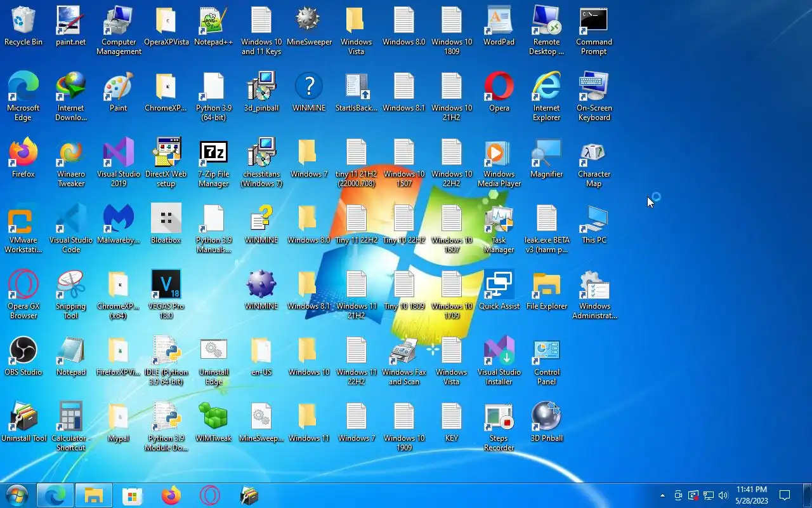Select the Winaero Tweaker shortcut

(71, 163)
